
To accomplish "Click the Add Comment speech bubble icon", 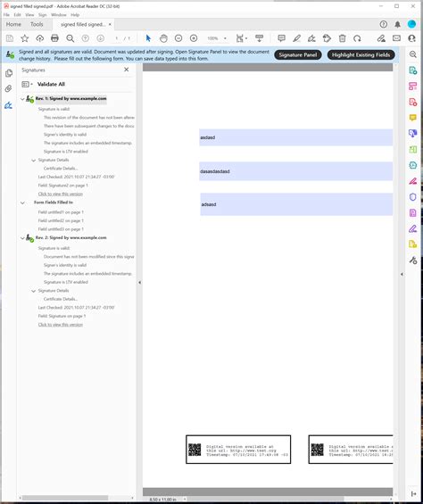I will (281, 38).
